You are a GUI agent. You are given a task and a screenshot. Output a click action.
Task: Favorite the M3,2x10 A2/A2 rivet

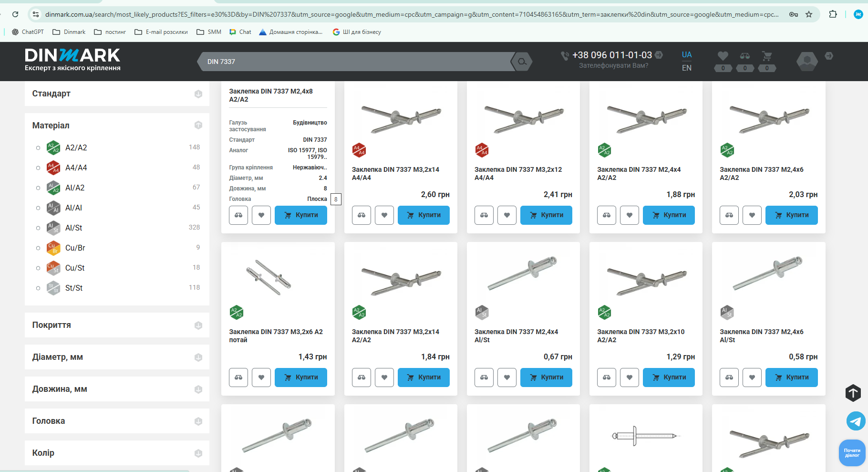click(x=630, y=378)
